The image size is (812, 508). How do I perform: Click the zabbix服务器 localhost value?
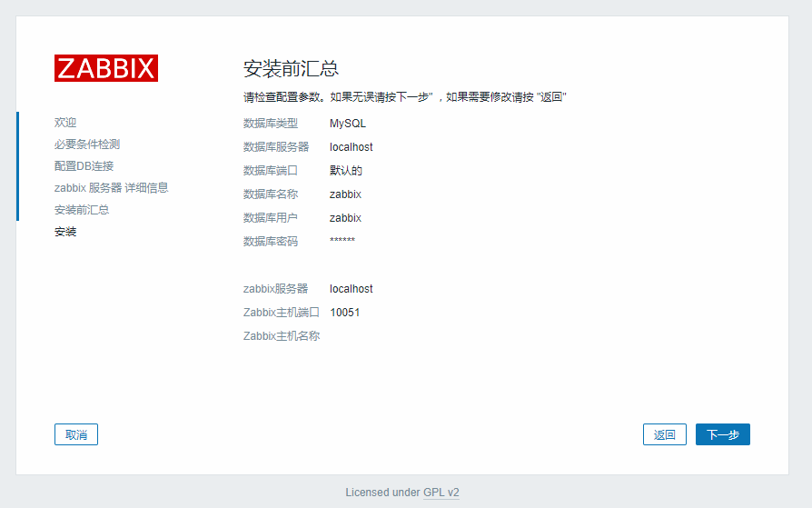[352, 289]
